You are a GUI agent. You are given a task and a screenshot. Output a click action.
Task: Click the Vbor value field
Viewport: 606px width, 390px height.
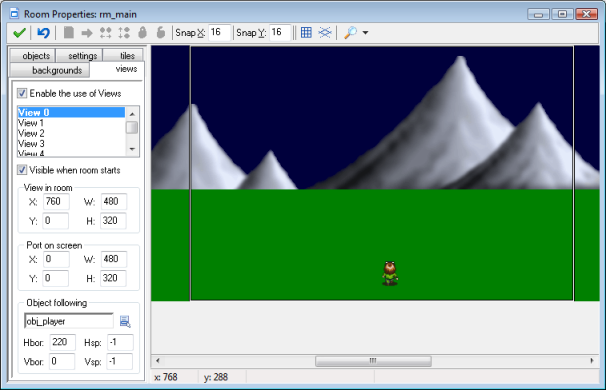62,361
